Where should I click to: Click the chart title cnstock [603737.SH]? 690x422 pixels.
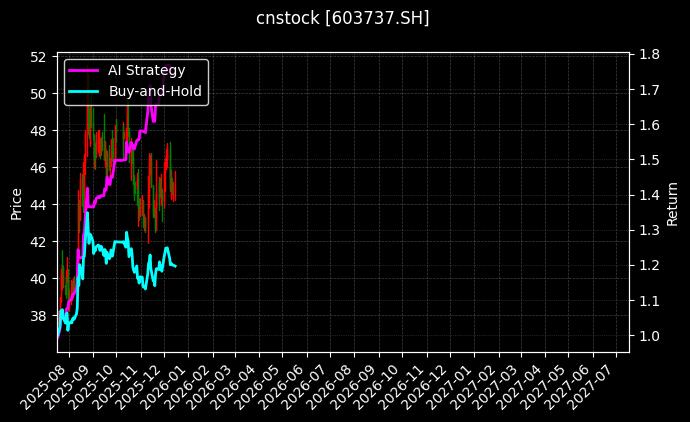click(x=344, y=19)
